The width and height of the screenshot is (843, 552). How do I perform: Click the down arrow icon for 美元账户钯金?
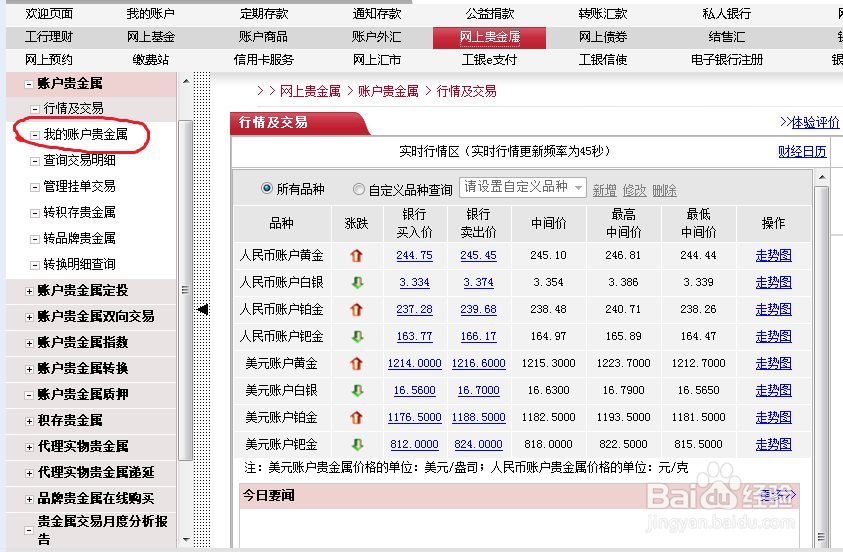coord(357,445)
